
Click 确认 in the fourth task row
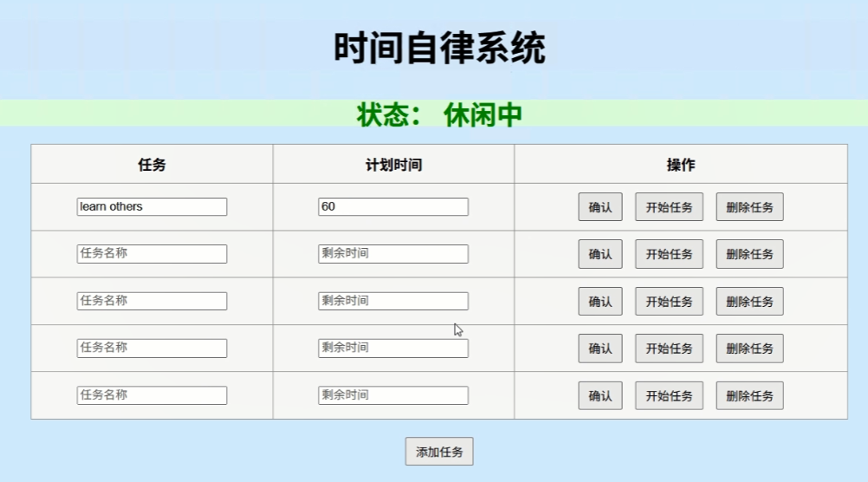(599, 348)
